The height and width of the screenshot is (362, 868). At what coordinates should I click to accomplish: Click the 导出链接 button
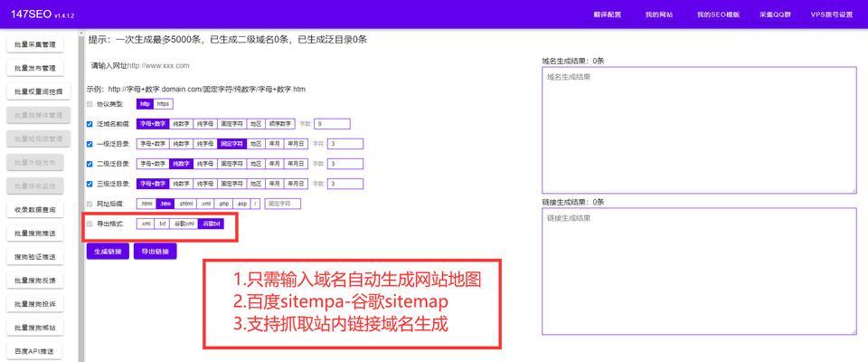(155, 251)
